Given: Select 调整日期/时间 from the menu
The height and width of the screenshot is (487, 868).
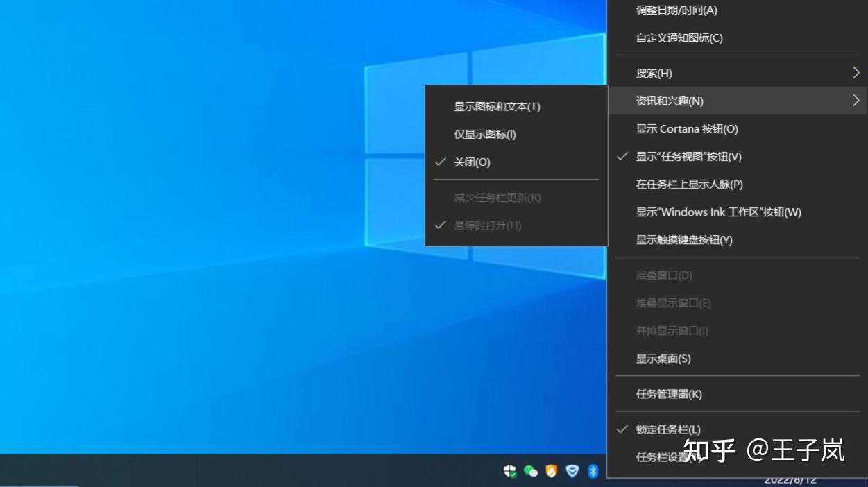Looking at the screenshot, I should (675, 10).
